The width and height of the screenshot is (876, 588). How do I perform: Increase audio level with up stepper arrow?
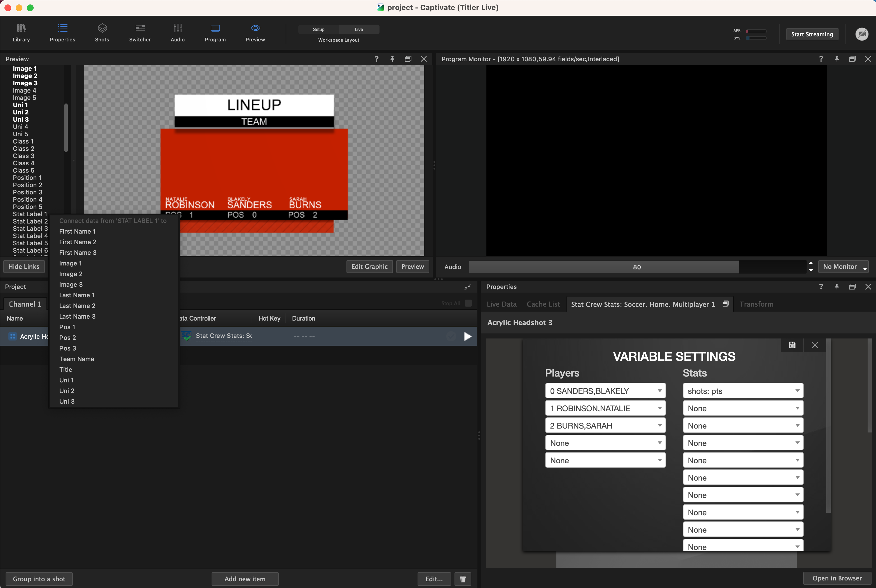tap(811, 263)
